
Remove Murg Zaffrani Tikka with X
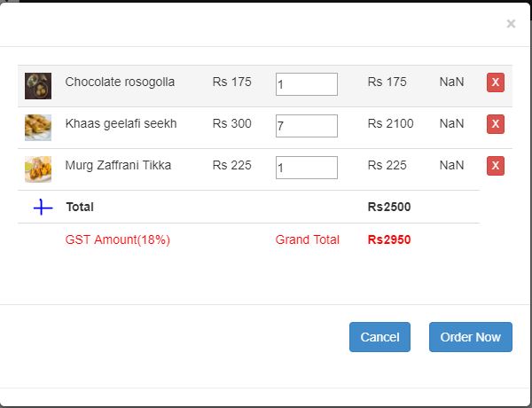coord(496,166)
